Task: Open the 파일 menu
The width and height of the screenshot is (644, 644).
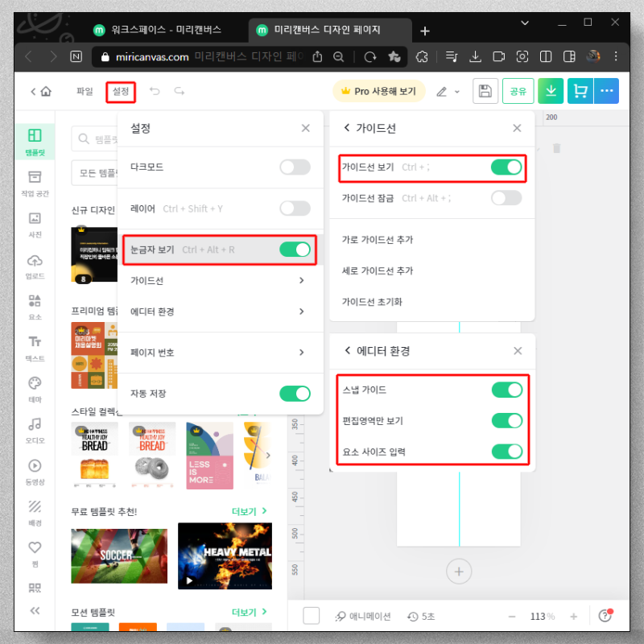Action: point(85,91)
